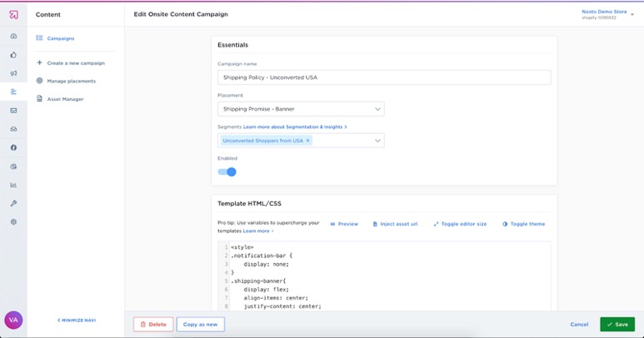Open the Learn more link under Pro tip
The height and width of the screenshot is (338, 644).
point(258,231)
